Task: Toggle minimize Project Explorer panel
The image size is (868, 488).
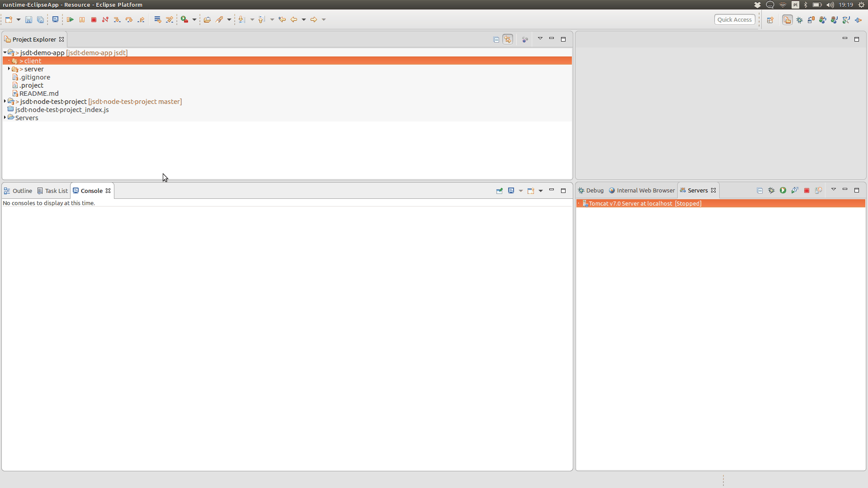Action: tap(551, 39)
